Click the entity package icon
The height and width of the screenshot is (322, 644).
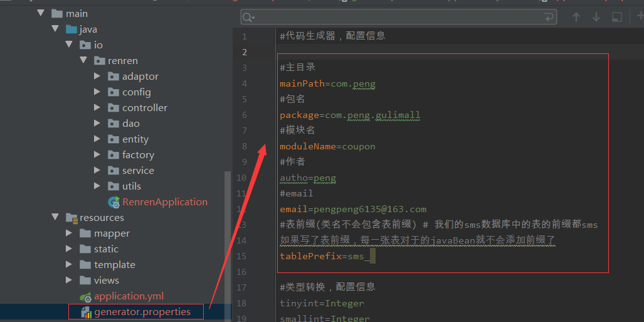(x=113, y=139)
